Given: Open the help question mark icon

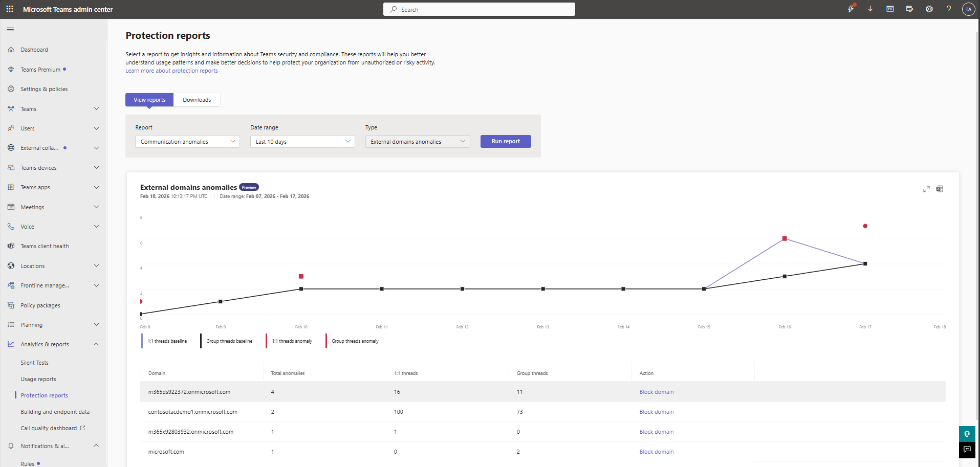Looking at the screenshot, I should pyautogui.click(x=949, y=9).
